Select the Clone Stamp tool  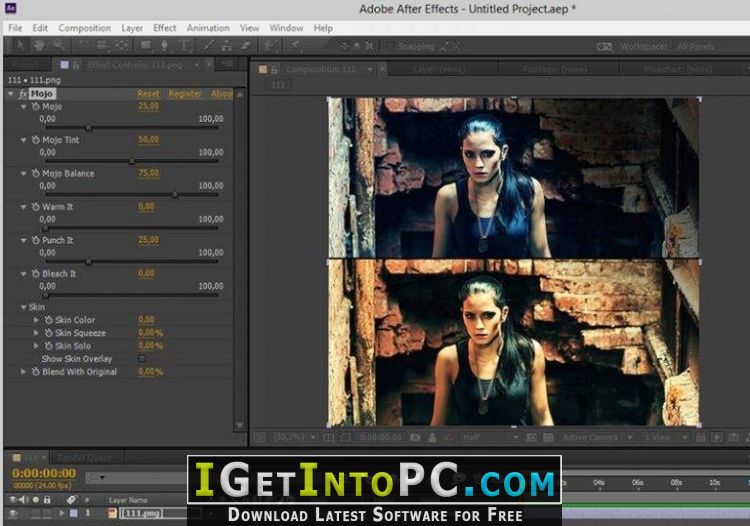(227, 46)
